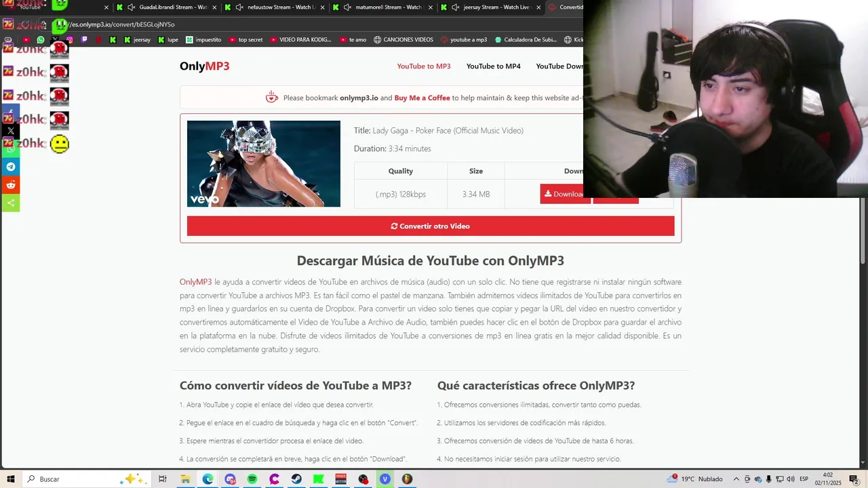
Task: Click the microphone icon in system tray
Action: tap(769, 479)
